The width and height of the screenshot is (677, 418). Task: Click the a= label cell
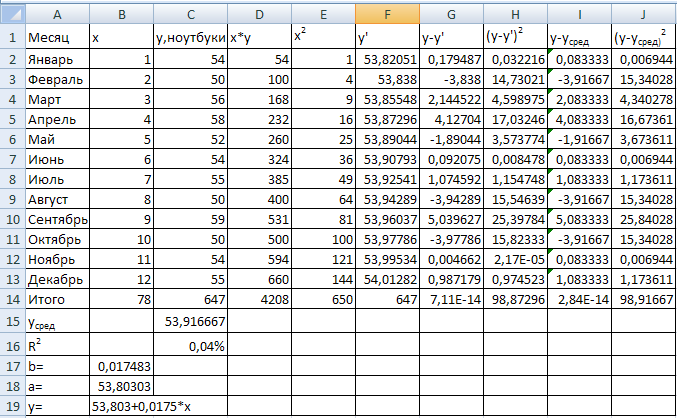coord(57,386)
